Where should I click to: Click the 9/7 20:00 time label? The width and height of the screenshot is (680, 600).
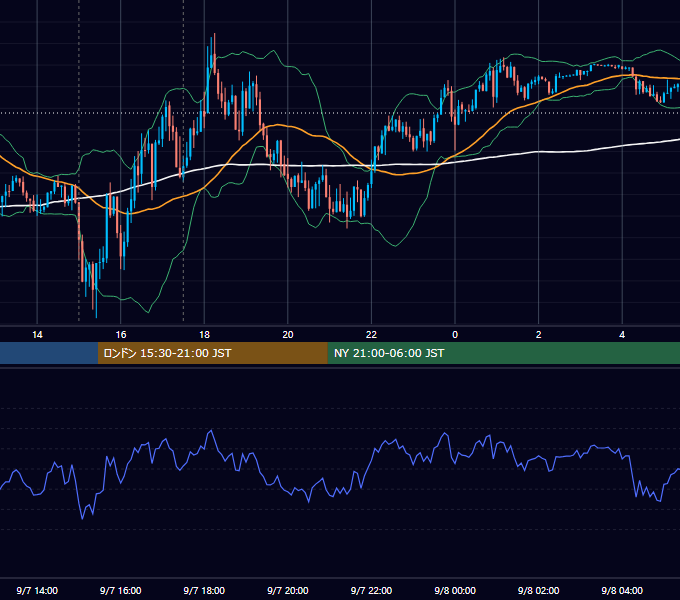288,591
